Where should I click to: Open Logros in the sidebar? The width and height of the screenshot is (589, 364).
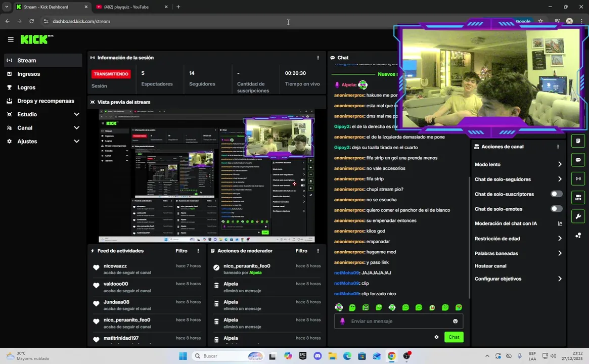point(43,87)
